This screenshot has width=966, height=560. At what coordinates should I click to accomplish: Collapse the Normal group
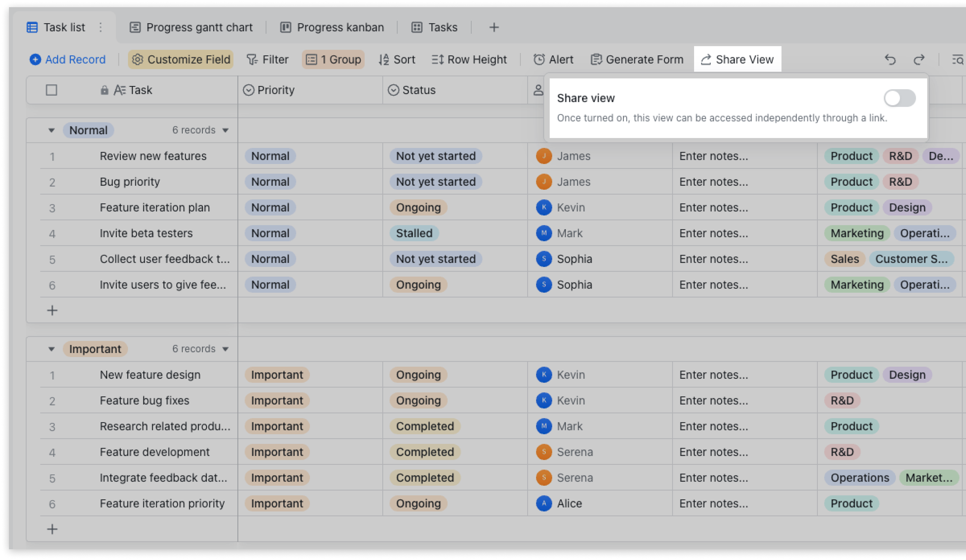click(52, 130)
